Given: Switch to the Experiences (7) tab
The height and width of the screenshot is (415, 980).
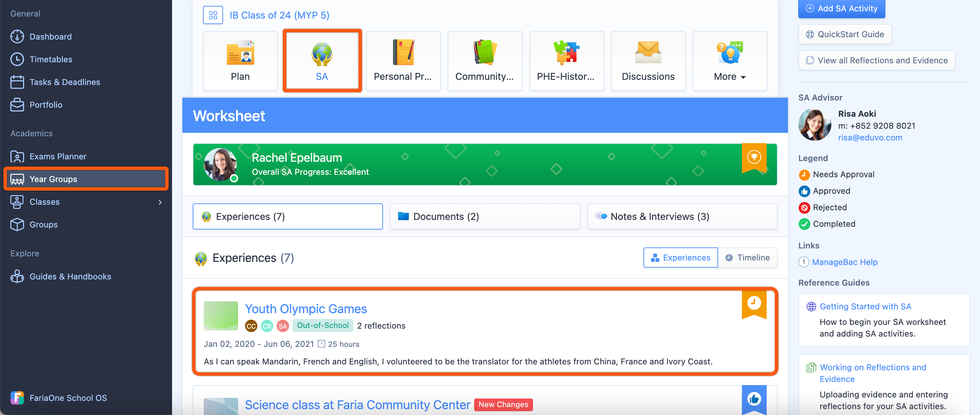Looking at the screenshot, I should (288, 216).
